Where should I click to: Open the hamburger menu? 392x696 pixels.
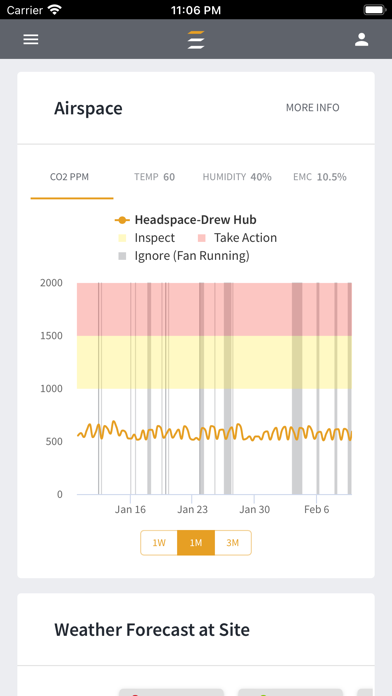tap(31, 39)
